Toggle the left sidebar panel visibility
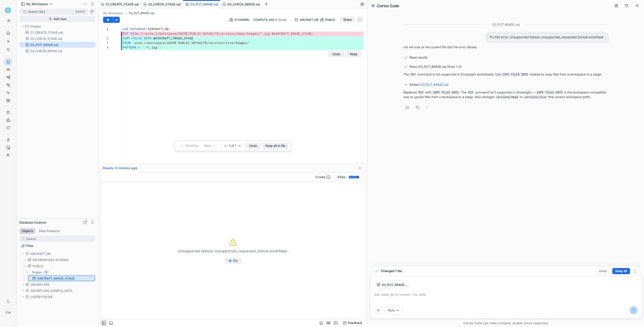The image size is (644, 327). pos(104,323)
